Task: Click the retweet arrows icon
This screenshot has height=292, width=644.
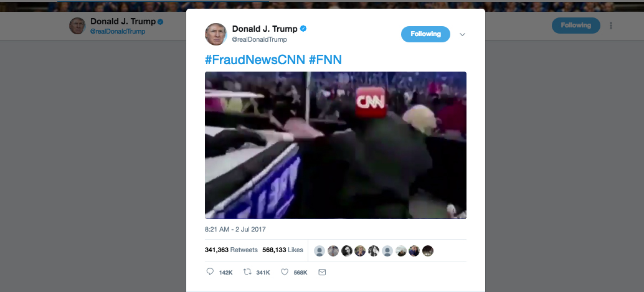Action: point(247,272)
